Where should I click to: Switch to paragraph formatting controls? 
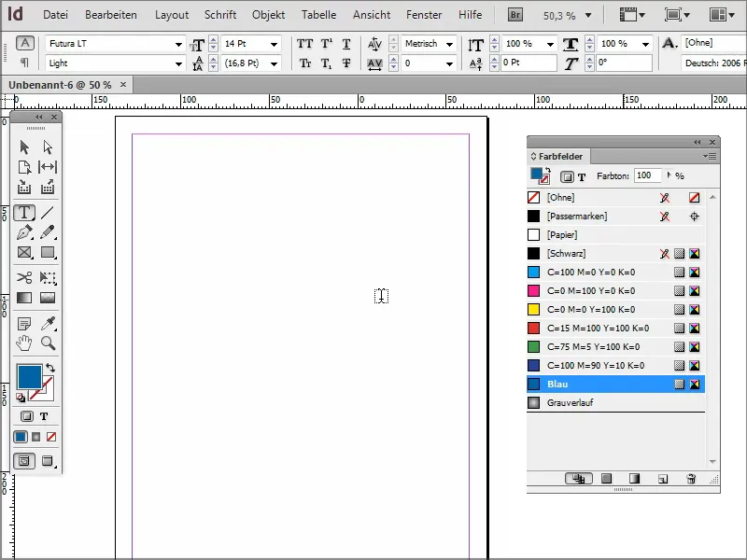(x=24, y=63)
